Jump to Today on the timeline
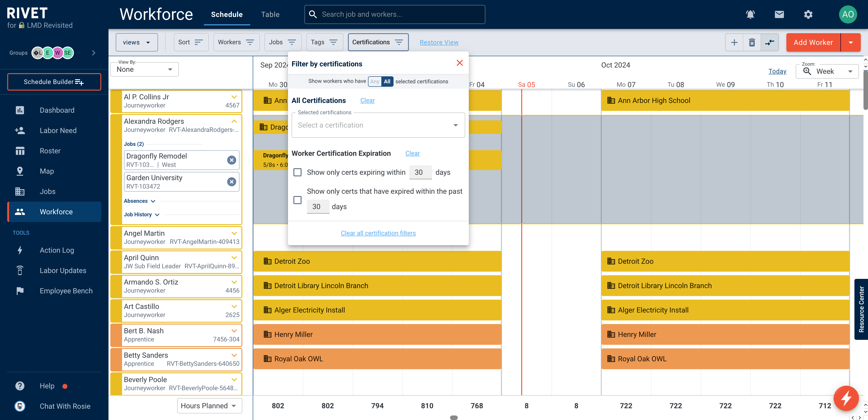Viewport: 868px width, 420px height. pyautogui.click(x=777, y=71)
